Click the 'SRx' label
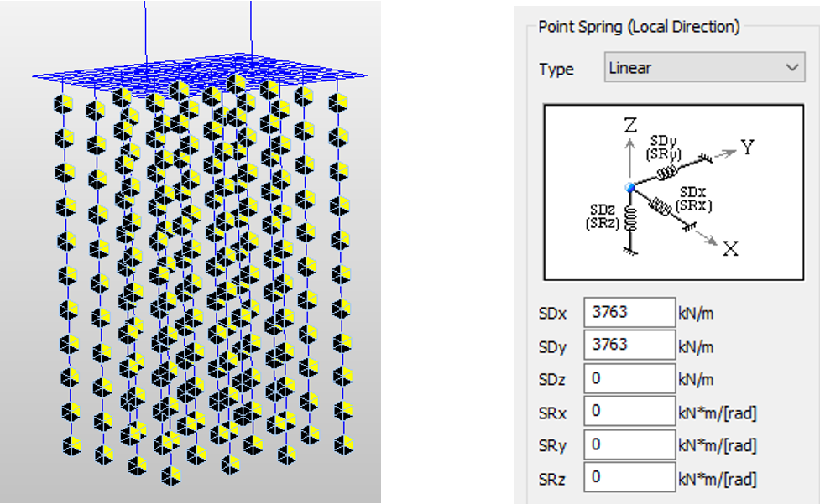The height and width of the screenshot is (504, 820). coord(552,413)
